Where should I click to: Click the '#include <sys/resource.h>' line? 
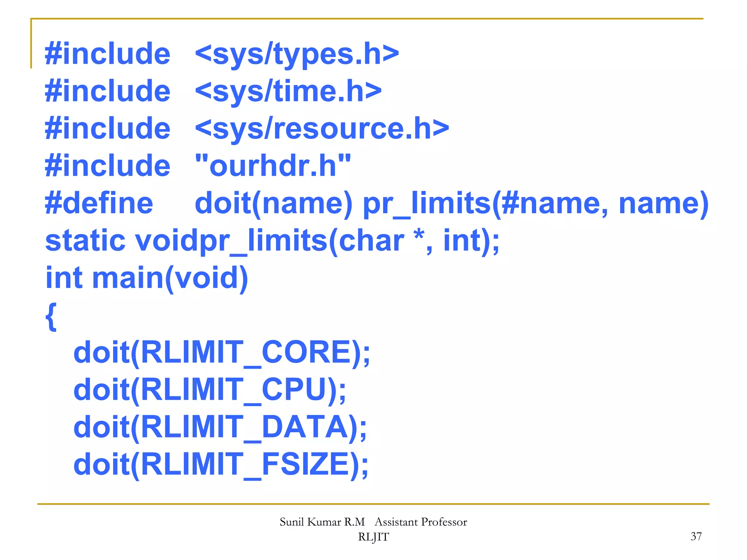247,129
